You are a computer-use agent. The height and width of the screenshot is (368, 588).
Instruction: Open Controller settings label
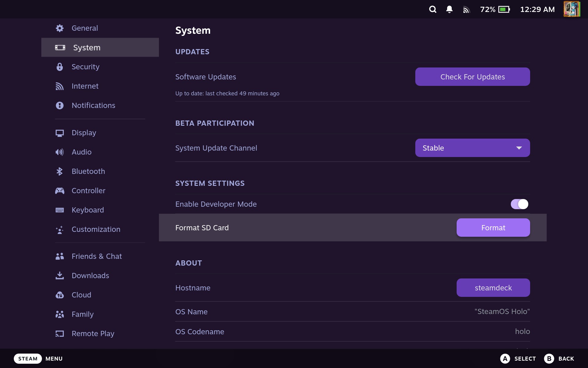pos(89,191)
